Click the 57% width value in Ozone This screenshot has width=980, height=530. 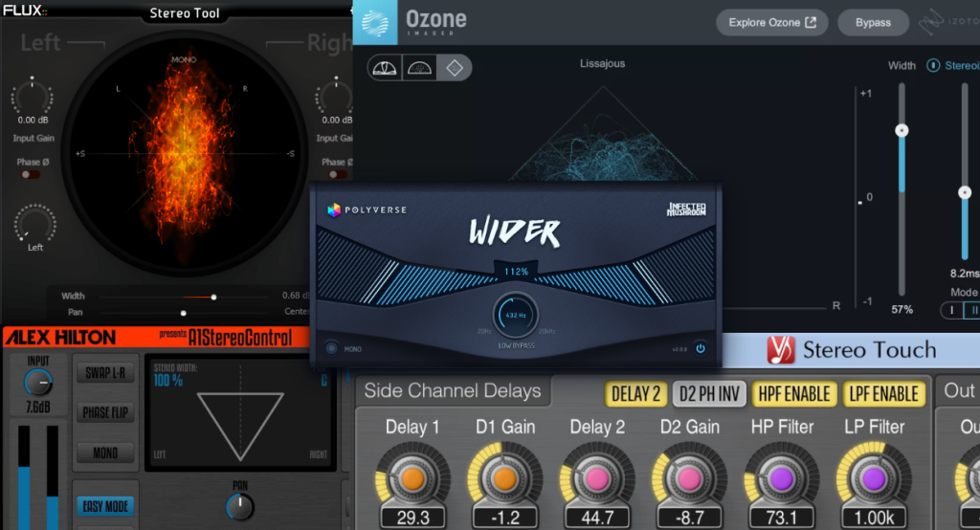[902, 309]
